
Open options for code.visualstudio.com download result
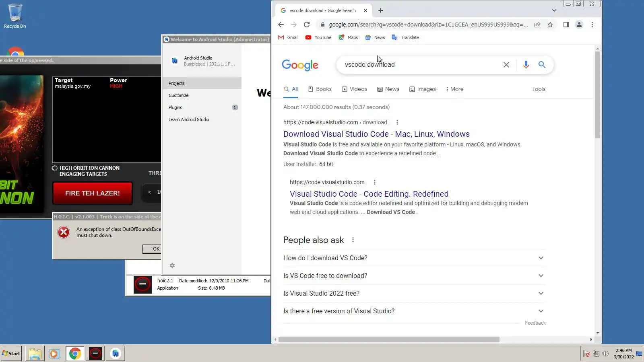tap(397, 122)
